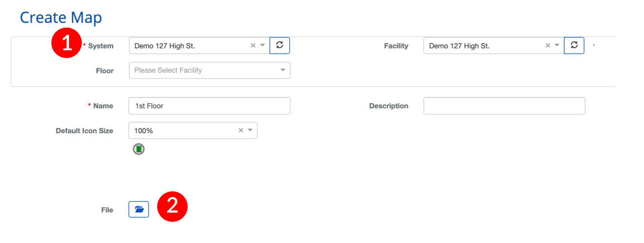Click the green door icon preview
The image size is (644, 243).
[x=139, y=149]
